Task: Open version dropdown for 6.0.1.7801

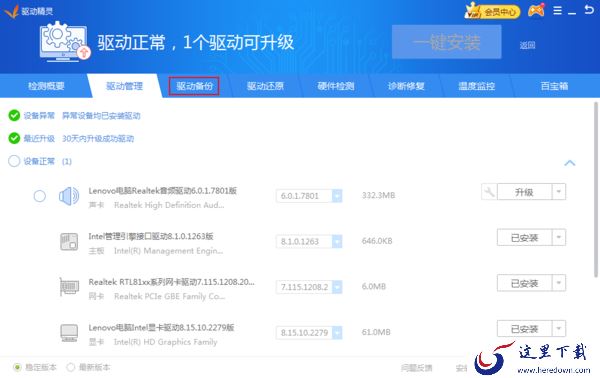Action: [x=337, y=196]
